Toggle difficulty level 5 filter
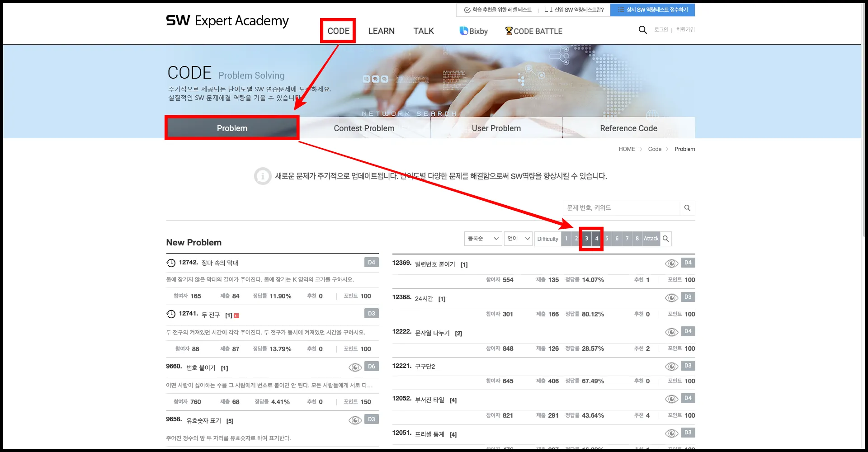868x452 pixels. click(607, 239)
